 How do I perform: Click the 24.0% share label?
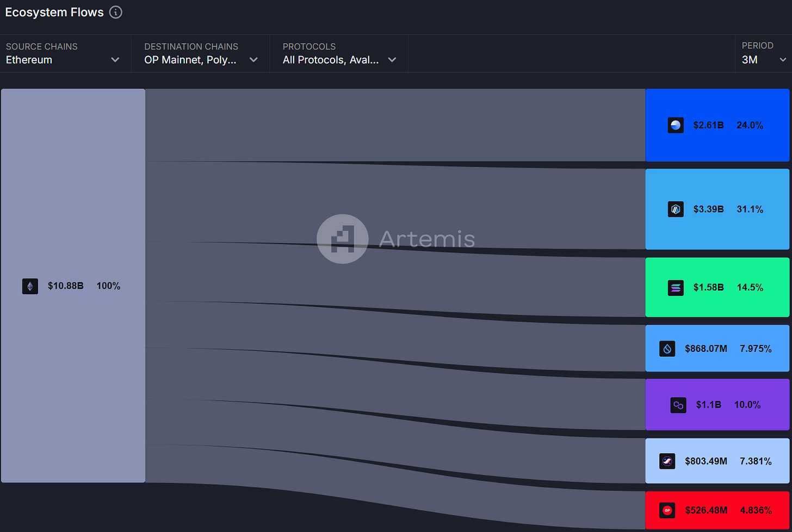coord(750,125)
